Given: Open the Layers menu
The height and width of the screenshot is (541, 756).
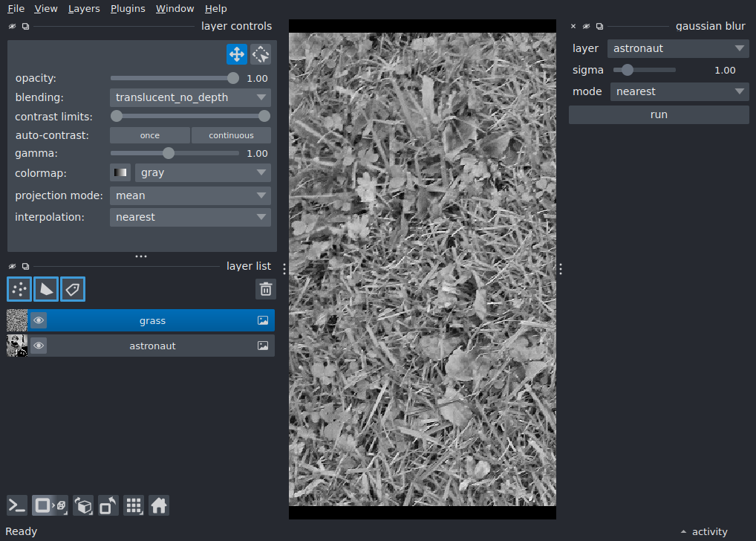Looking at the screenshot, I should (x=84, y=9).
